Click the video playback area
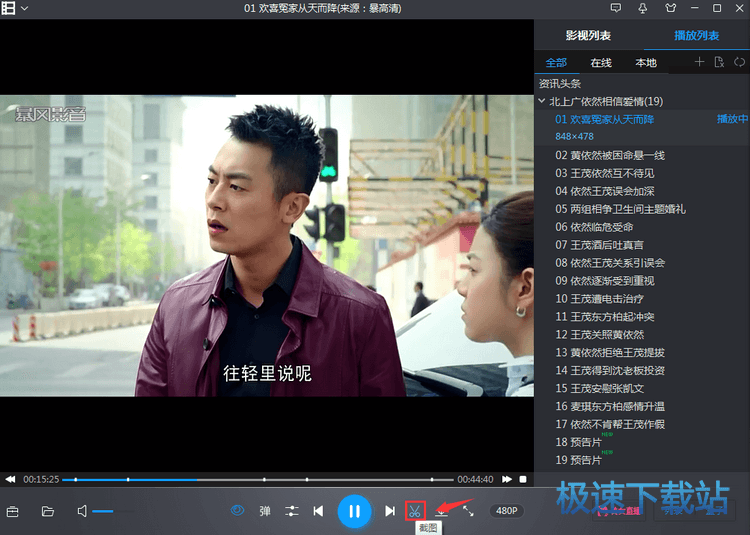This screenshot has height=535, width=750. pyautogui.click(x=267, y=245)
